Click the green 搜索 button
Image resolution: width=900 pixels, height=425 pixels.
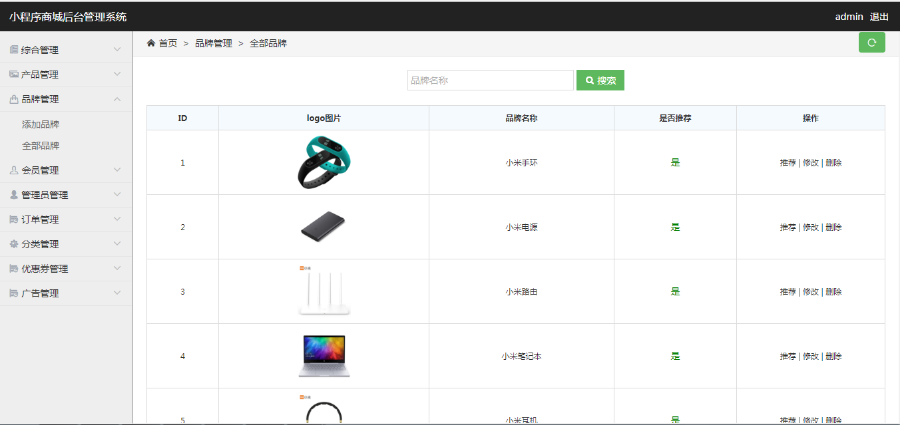tap(600, 80)
